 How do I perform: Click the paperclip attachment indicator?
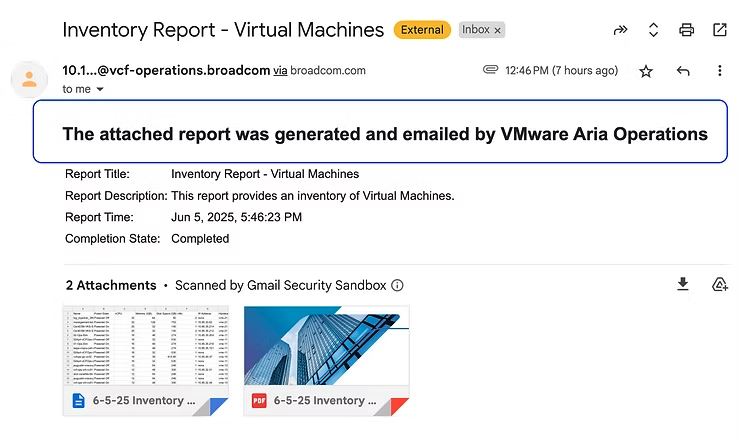point(490,70)
